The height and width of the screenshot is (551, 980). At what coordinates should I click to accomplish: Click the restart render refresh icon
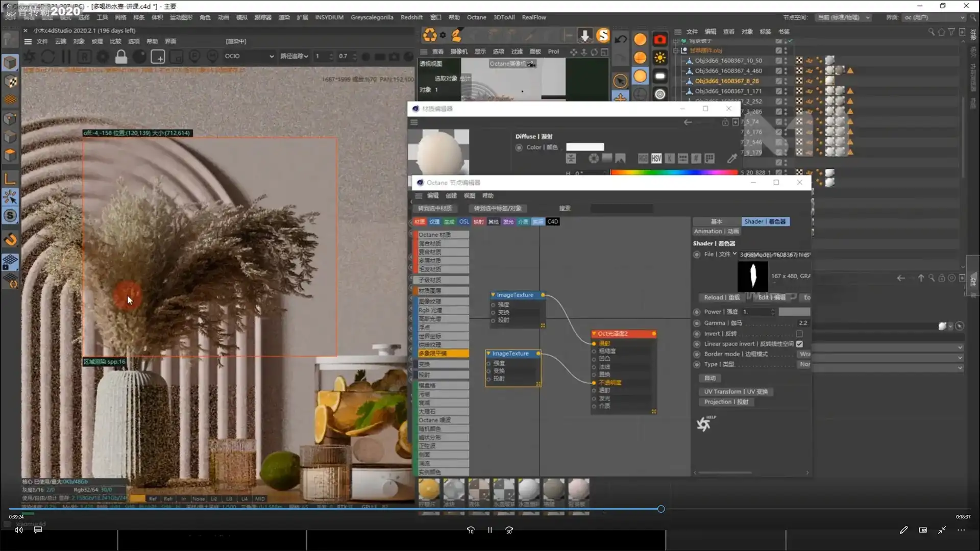click(47, 57)
